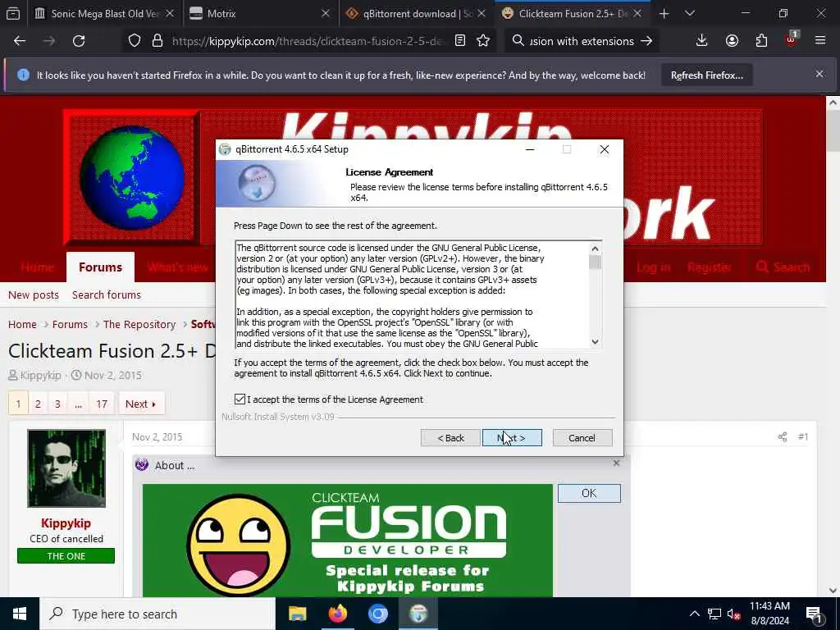Screen dimensions: 840x630
Task: Bookmark this page with the star
Action: 483,41
